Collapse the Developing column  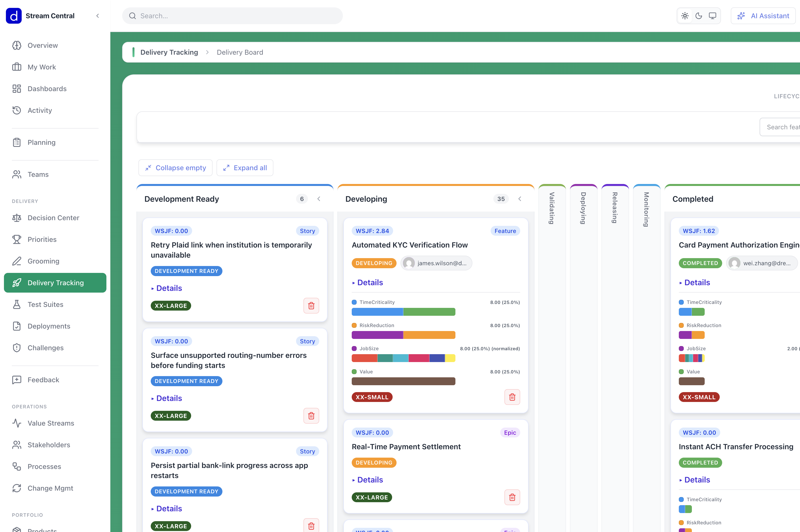pyautogui.click(x=520, y=199)
